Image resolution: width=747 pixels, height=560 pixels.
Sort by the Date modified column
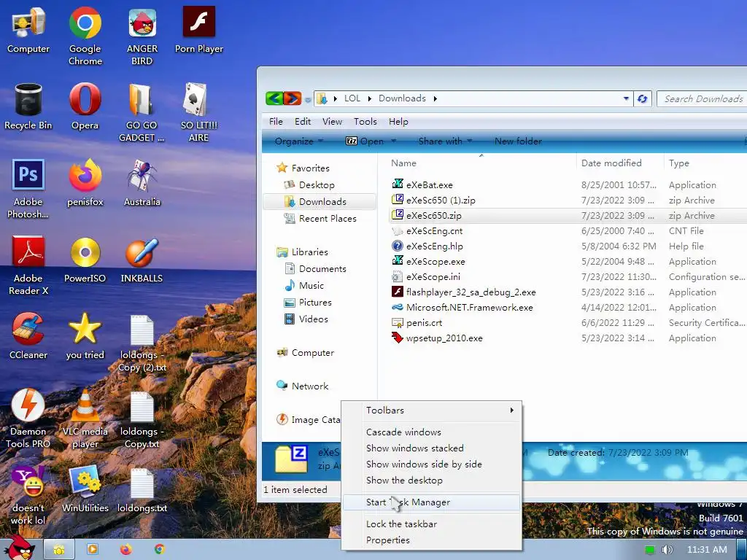[x=619, y=163]
